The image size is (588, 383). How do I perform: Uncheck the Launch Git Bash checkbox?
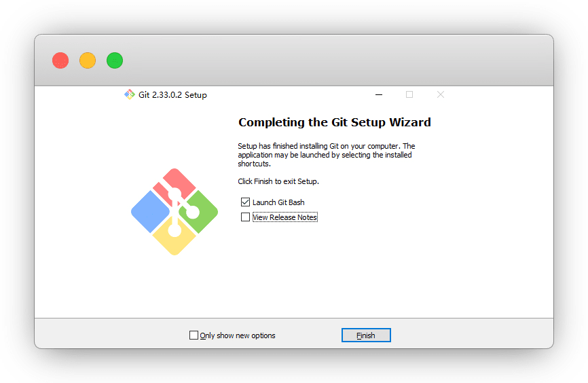click(245, 202)
